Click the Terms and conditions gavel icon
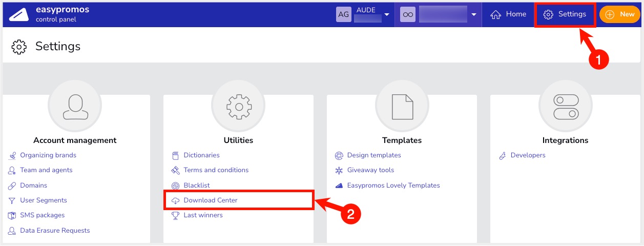This screenshot has width=644, height=246. [x=175, y=170]
